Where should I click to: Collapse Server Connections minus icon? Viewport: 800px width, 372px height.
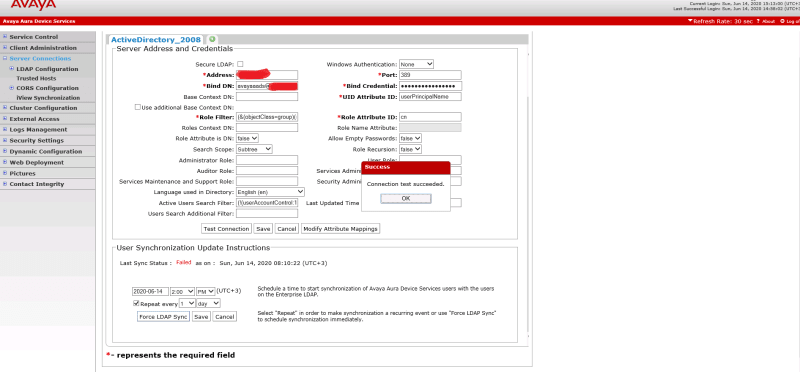pyautogui.click(x=5, y=59)
